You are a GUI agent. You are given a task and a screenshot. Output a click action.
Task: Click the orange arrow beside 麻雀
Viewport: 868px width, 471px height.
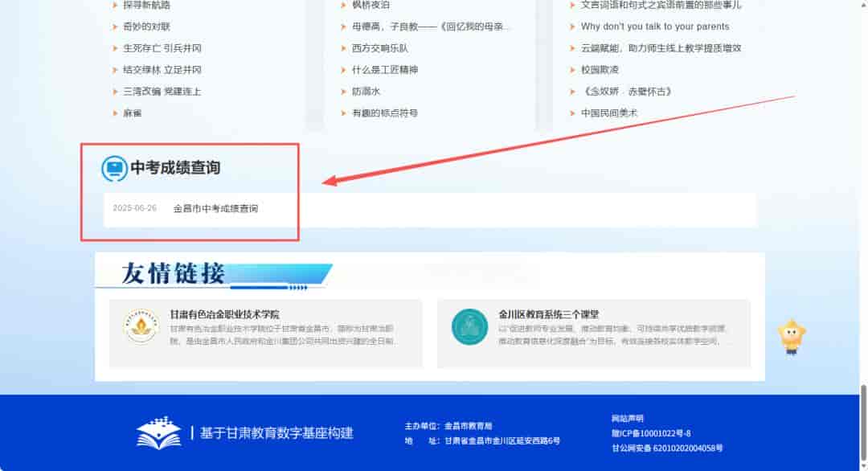click(115, 113)
